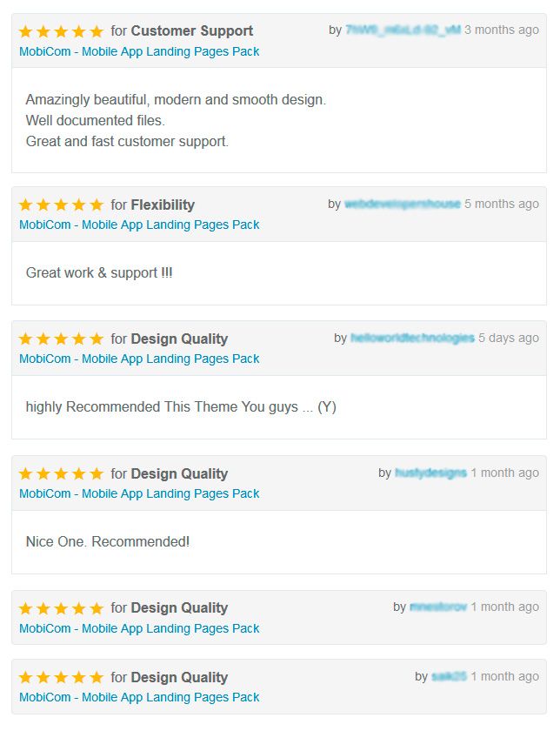
Task: Click the "Amazingly beautiful" review text
Action: coord(176,99)
